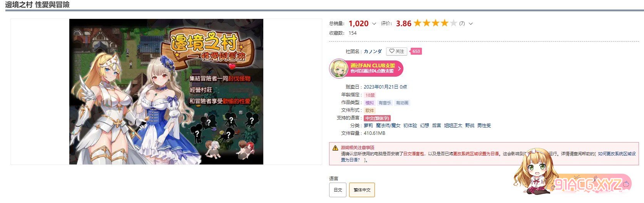Click the 18禁 age rating tag
The width and height of the screenshot is (644, 203).
tap(370, 95)
